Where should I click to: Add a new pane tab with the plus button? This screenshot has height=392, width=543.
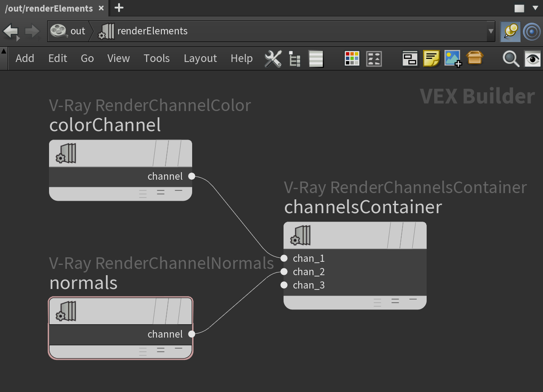119,8
